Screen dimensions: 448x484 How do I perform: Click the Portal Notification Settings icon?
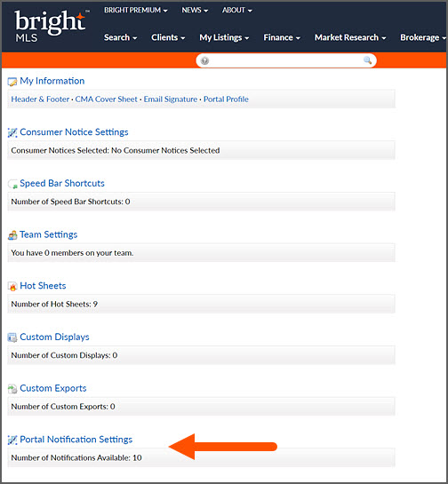coord(12,440)
